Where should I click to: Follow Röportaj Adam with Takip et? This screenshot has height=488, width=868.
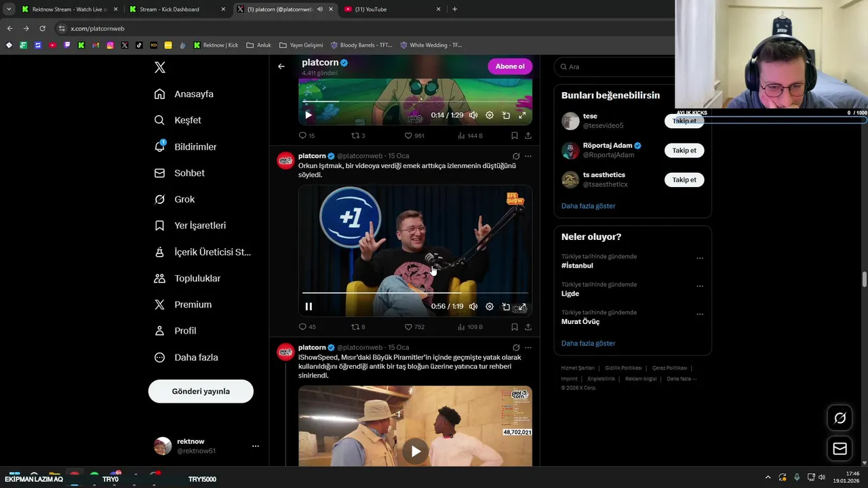click(x=684, y=150)
